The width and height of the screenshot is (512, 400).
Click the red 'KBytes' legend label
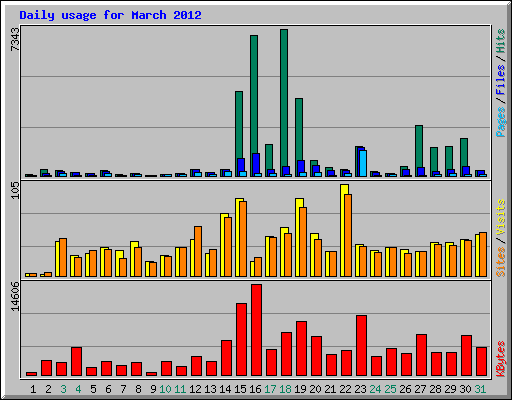[500, 359]
